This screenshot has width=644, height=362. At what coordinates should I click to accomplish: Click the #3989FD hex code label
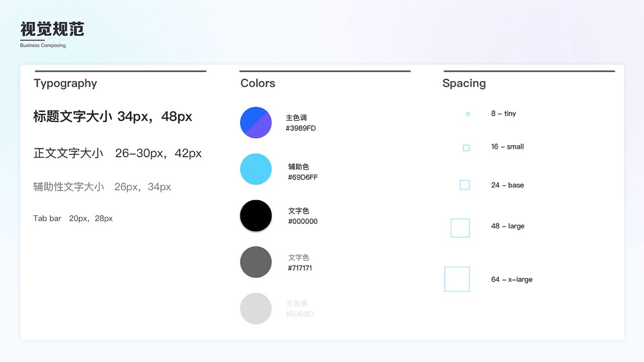click(x=301, y=128)
